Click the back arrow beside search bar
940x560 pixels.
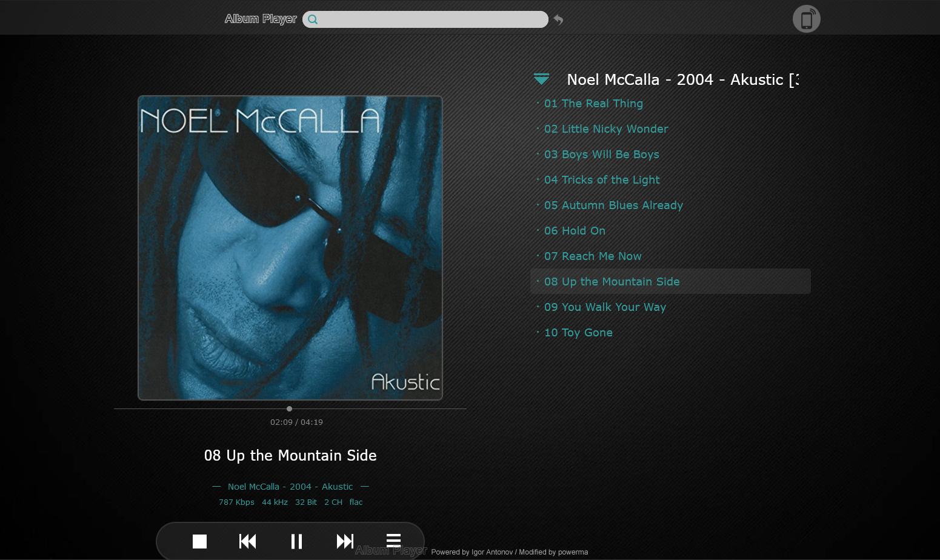coord(558,20)
